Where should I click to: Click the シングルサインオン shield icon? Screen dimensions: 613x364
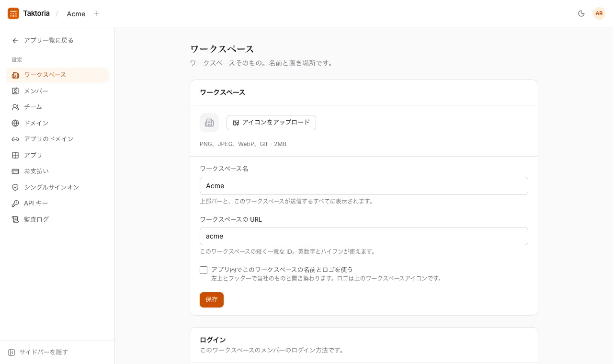pos(15,187)
